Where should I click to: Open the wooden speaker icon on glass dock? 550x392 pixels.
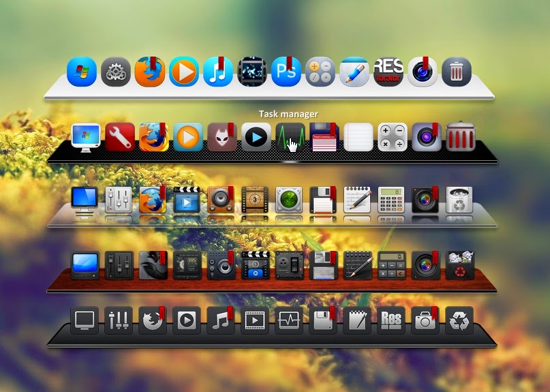[x=221, y=200]
